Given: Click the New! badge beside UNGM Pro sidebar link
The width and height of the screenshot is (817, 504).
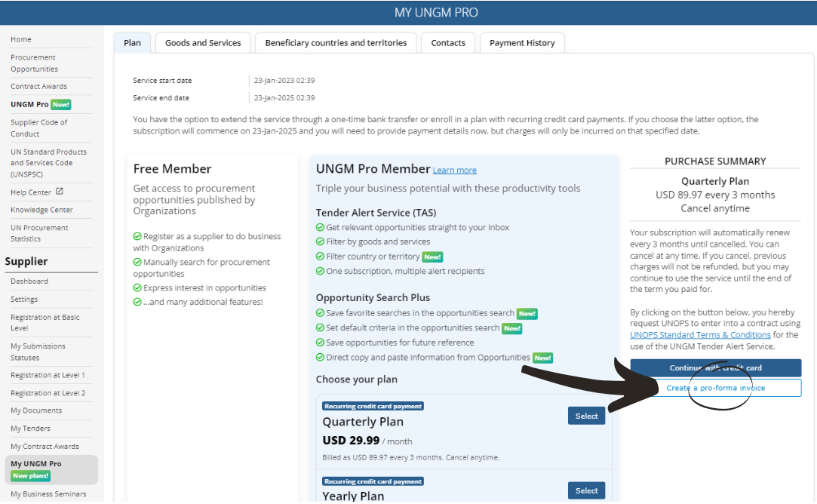Looking at the screenshot, I should pos(60,105).
